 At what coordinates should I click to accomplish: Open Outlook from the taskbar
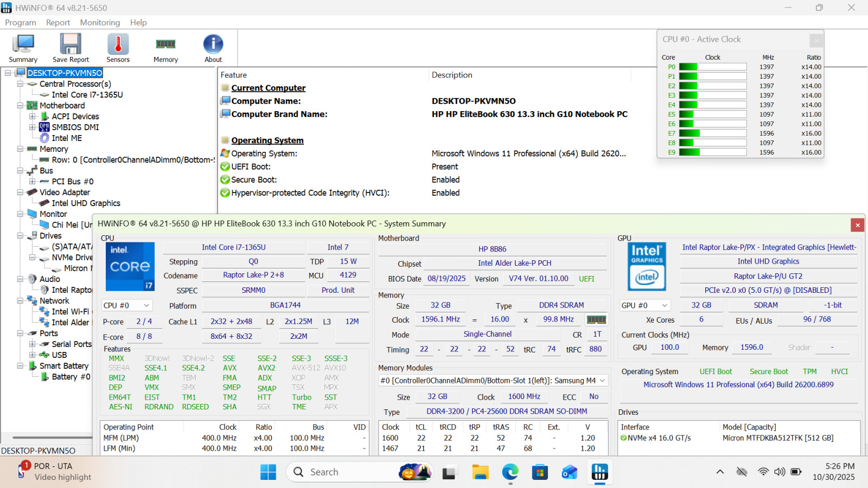click(570, 472)
